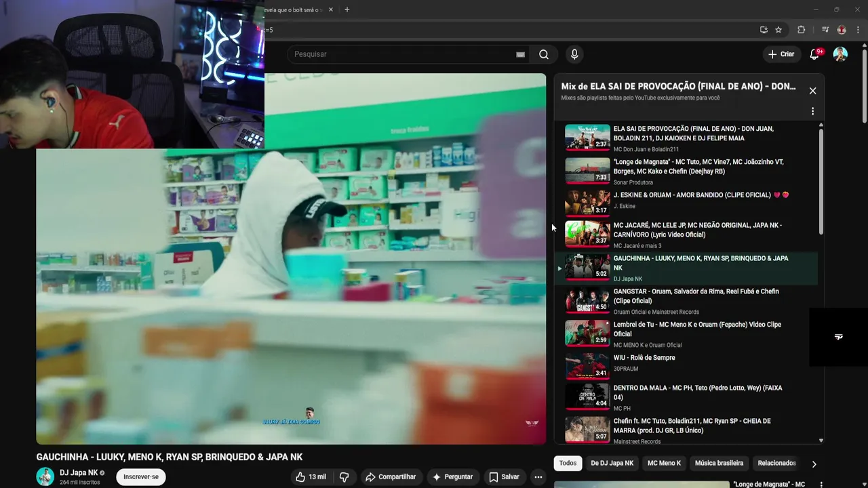868x488 pixels.
Task: Play GANGSTAR - Oruam clipe oficial
Action: [x=685, y=301]
